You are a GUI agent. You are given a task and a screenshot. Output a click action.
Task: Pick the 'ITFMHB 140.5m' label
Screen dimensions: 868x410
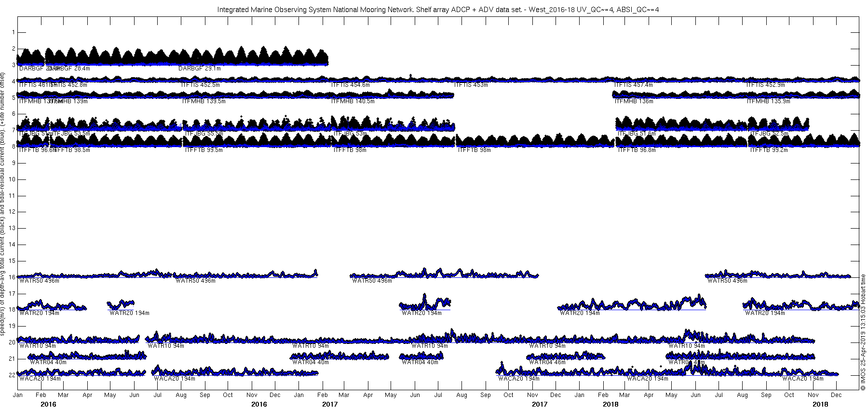(x=353, y=101)
